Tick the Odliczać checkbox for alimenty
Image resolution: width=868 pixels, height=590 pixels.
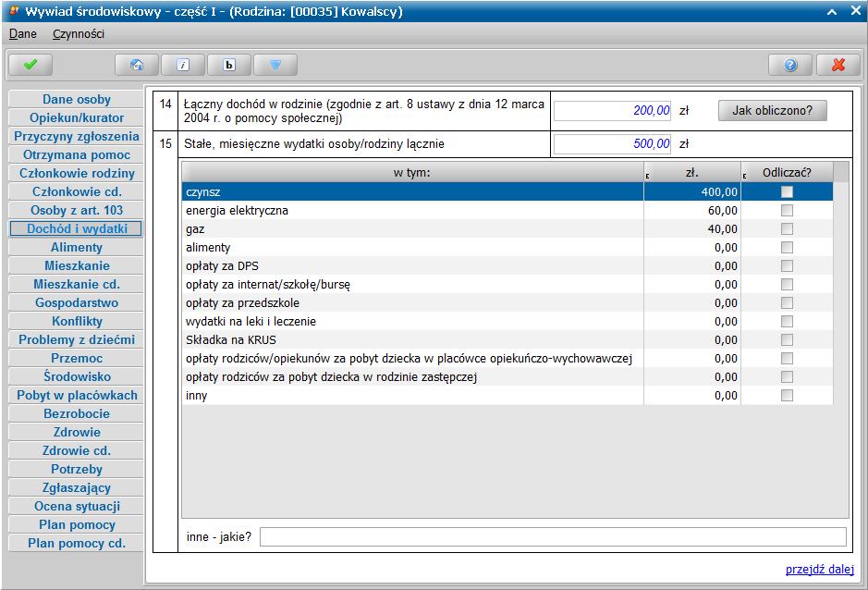pos(787,247)
